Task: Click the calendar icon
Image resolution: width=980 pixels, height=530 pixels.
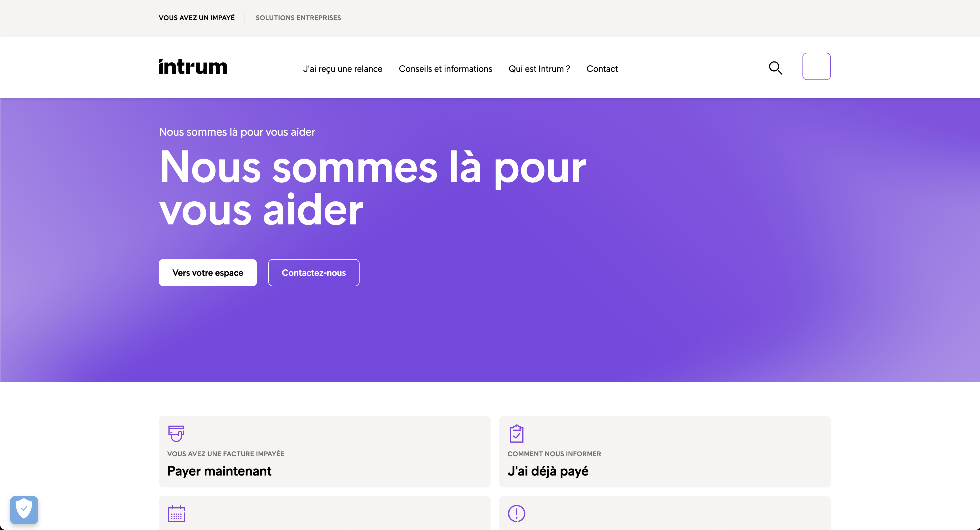Action: (x=176, y=514)
